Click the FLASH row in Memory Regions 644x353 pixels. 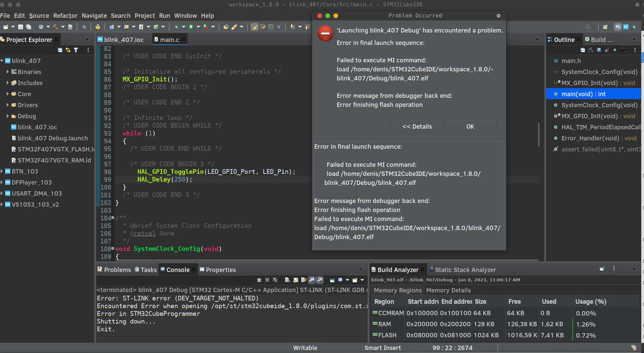[505, 335]
